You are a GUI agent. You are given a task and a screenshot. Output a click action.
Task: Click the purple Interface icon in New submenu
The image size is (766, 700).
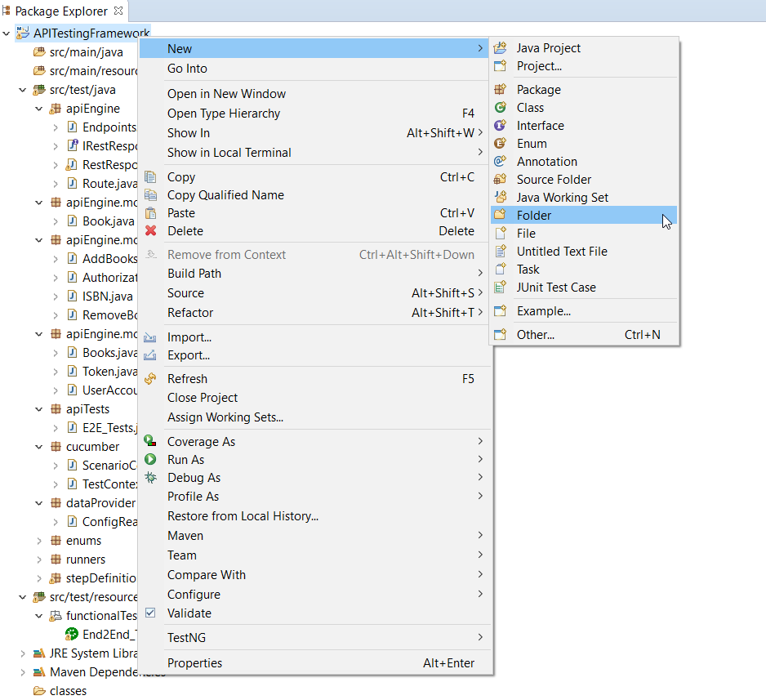click(499, 125)
